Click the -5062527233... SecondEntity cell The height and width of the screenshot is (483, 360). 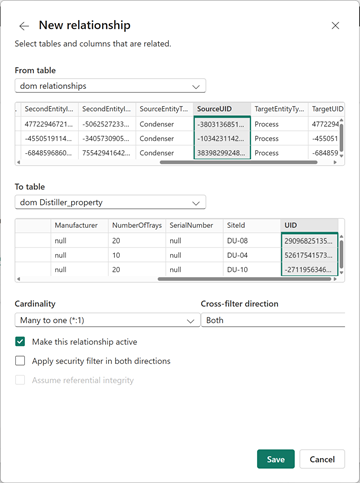click(107, 124)
